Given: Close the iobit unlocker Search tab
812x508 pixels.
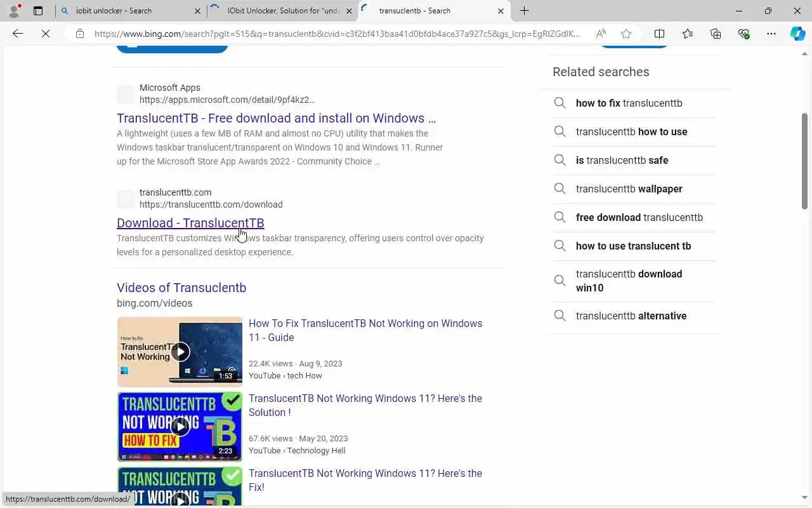Looking at the screenshot, I should [x=197, y=11].
